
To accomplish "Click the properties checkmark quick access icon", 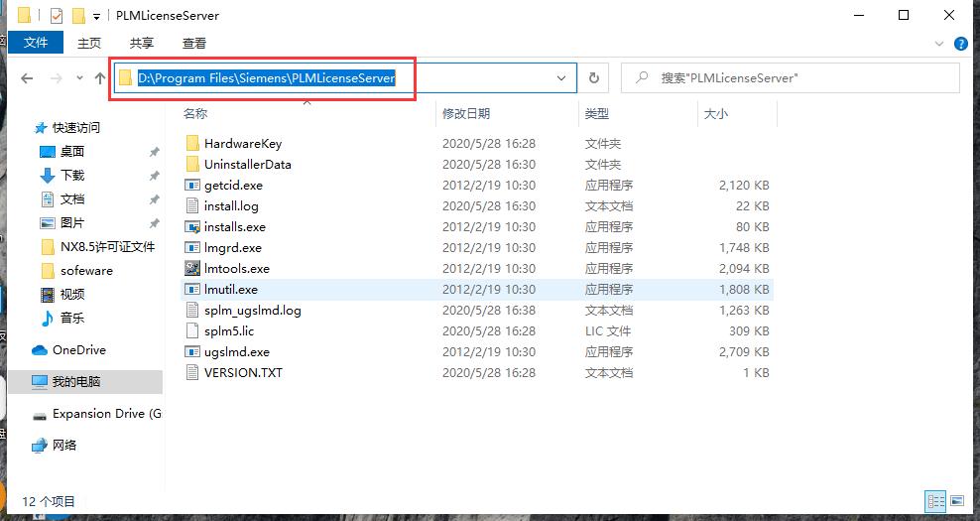I will 56,15.
